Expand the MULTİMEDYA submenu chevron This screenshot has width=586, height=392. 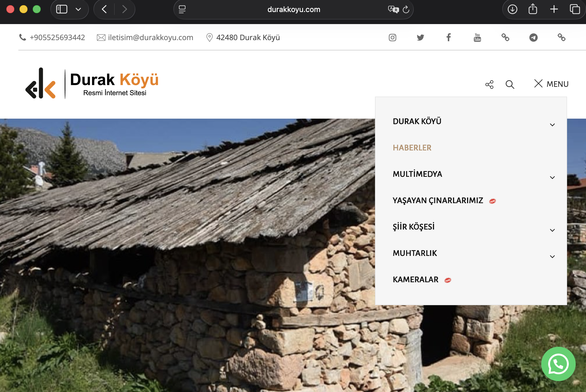click(x=552, y=177)
